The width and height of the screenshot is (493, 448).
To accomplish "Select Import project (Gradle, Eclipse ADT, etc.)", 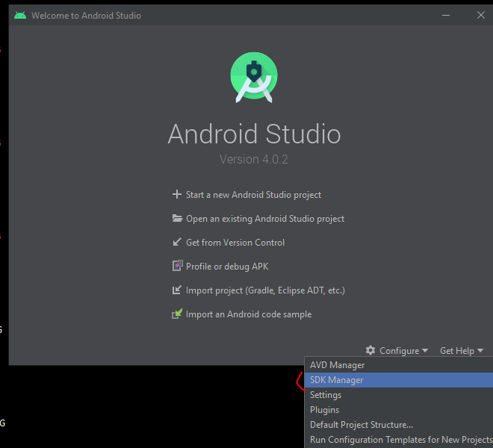I will coord(265,290).
